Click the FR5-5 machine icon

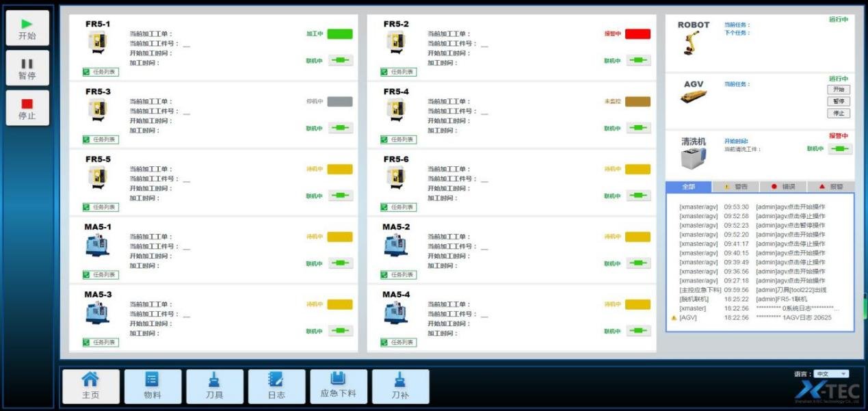coord(98,178)
